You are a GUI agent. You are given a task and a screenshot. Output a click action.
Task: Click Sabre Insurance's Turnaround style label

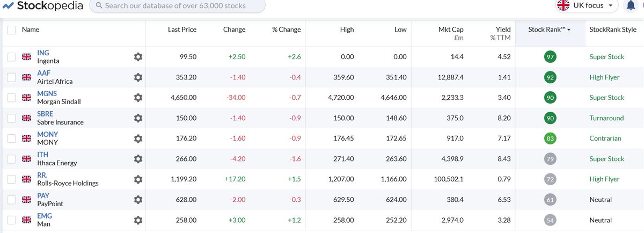(606, 118)
